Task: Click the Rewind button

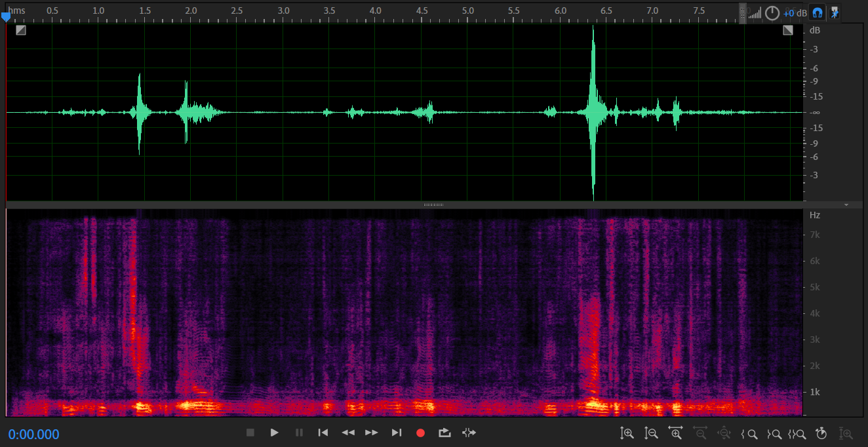Action: (x=348, y=433)
